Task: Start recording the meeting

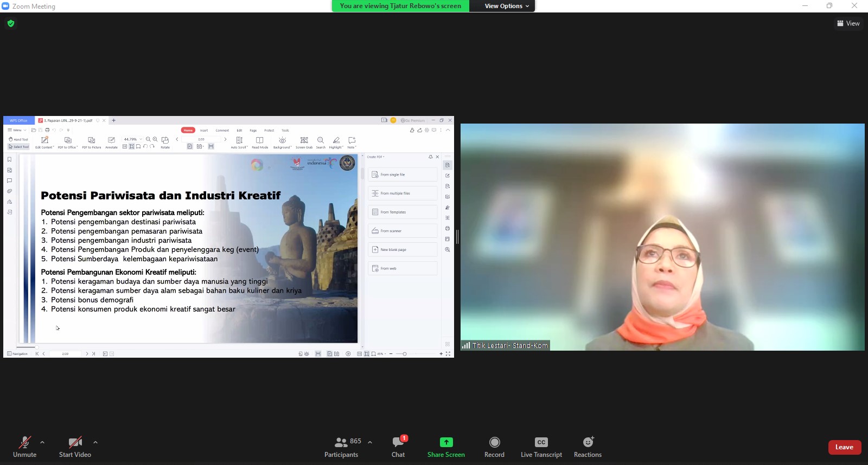Action: click(494, 447)
